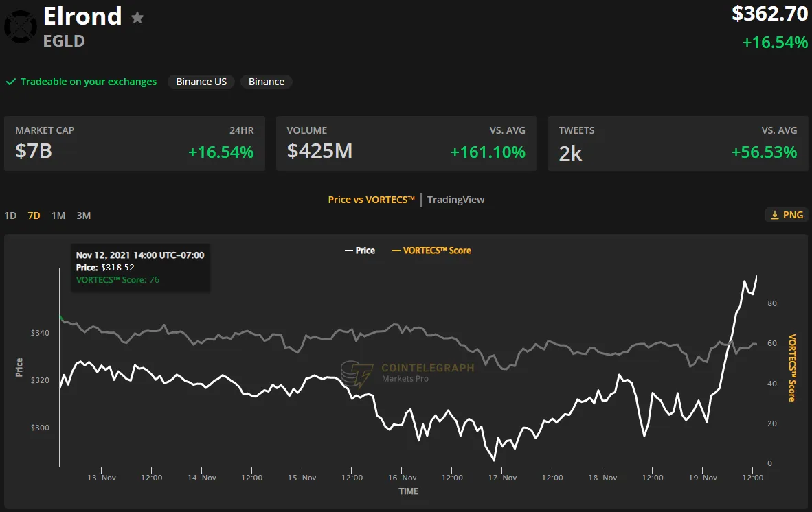Image resolution: width=812 pixels, height=512 pixels.
Task: Switch to Price vs VORTECS chart
Action: point(371,200)
